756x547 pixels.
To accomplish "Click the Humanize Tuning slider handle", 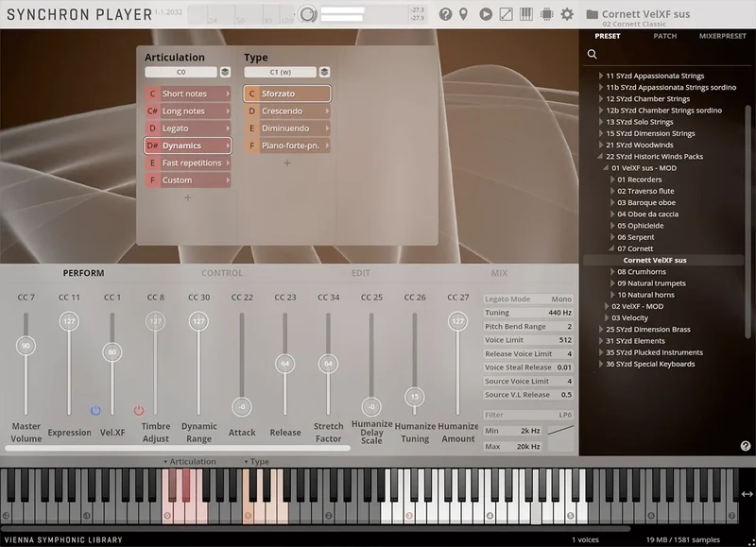I will [415, 397].
